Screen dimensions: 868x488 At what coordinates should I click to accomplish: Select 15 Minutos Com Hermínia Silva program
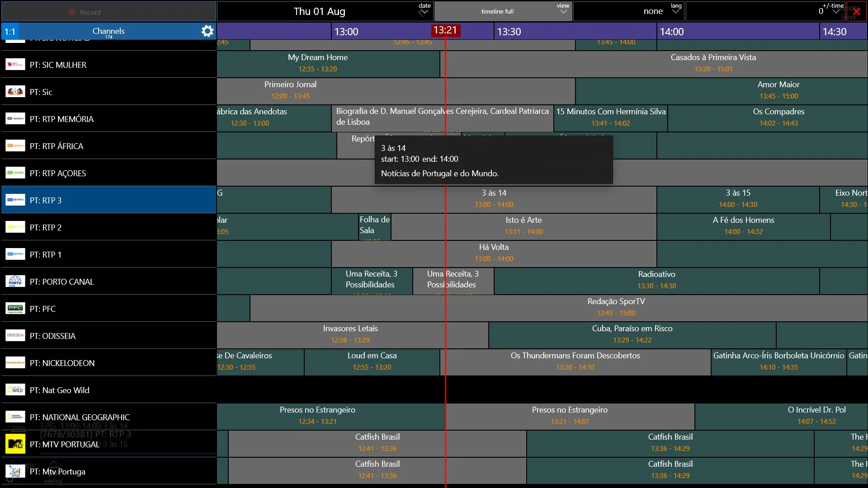pos(611,118)
